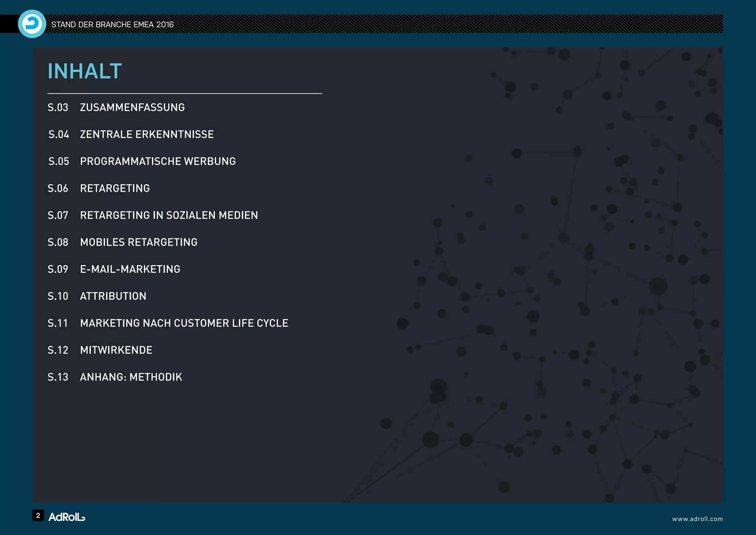The height and width of the screenshot is (535, 756).
Task: Go to ANHANG: METHODIK section
Action: [131, 377]
